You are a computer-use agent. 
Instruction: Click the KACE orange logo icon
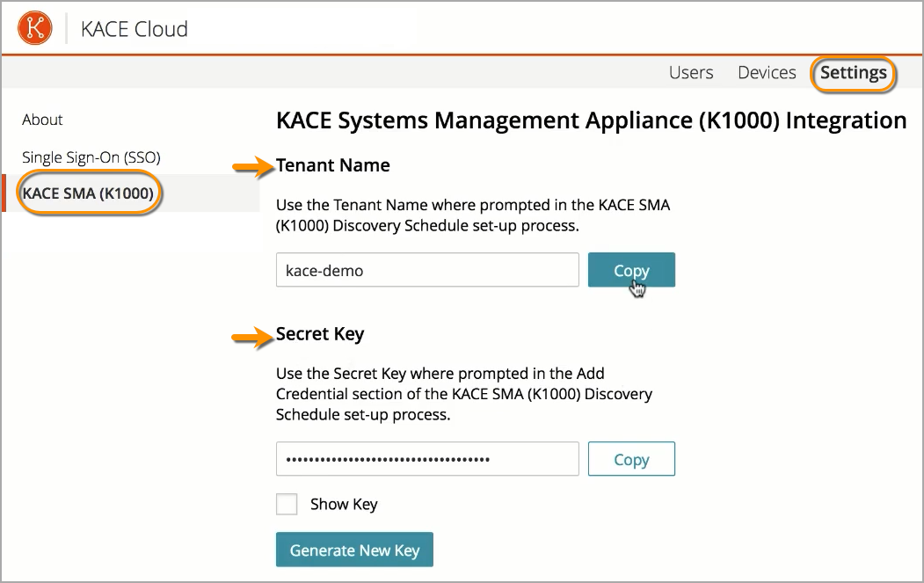[x=35, y=28]
